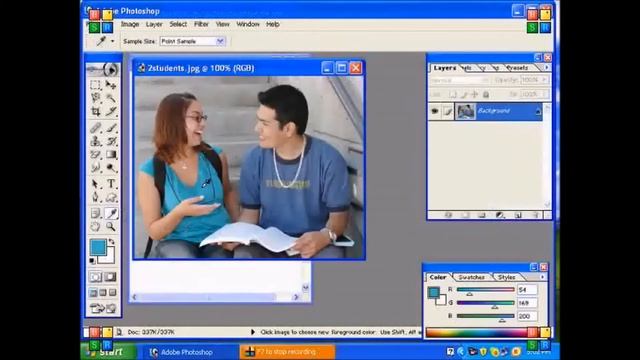Click F7 to stop recording taskbar button

pos(287,352)
